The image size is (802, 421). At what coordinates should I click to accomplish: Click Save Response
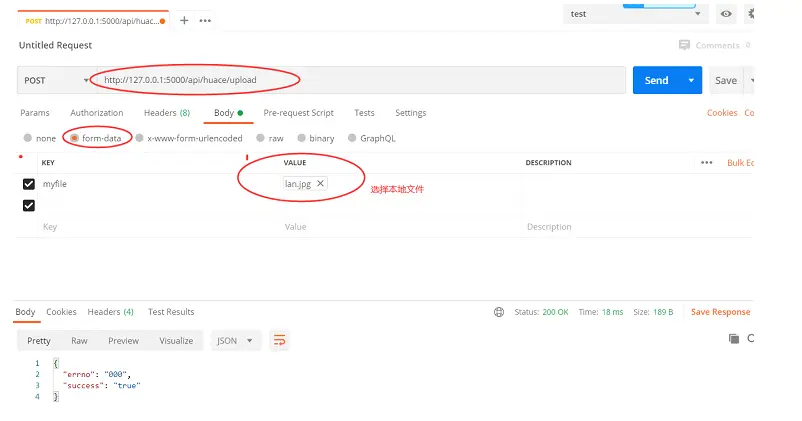pyautogui.click(x=720, y=312)
